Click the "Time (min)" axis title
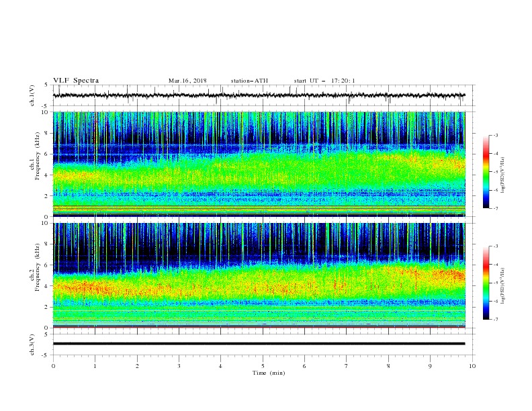Image resolution: width=532 pixels, height=411 pixels. pos(269,373)
